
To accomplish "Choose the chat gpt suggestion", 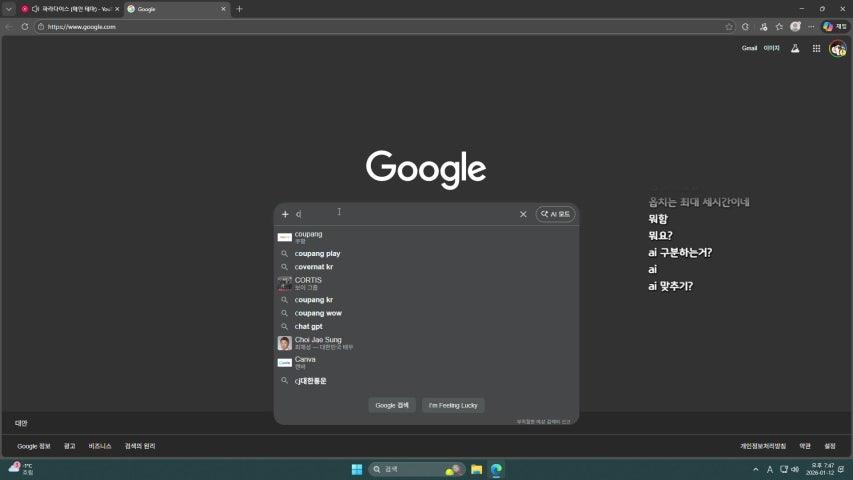I will (426, 327).
